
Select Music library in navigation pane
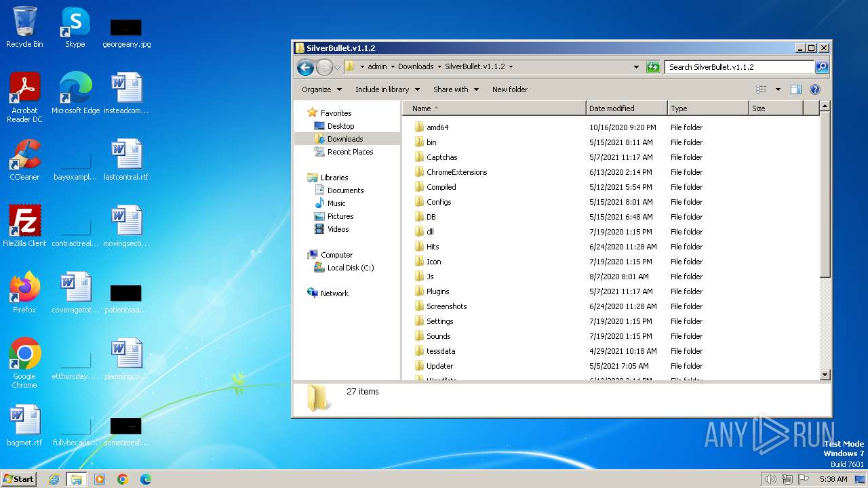(336, 203)
